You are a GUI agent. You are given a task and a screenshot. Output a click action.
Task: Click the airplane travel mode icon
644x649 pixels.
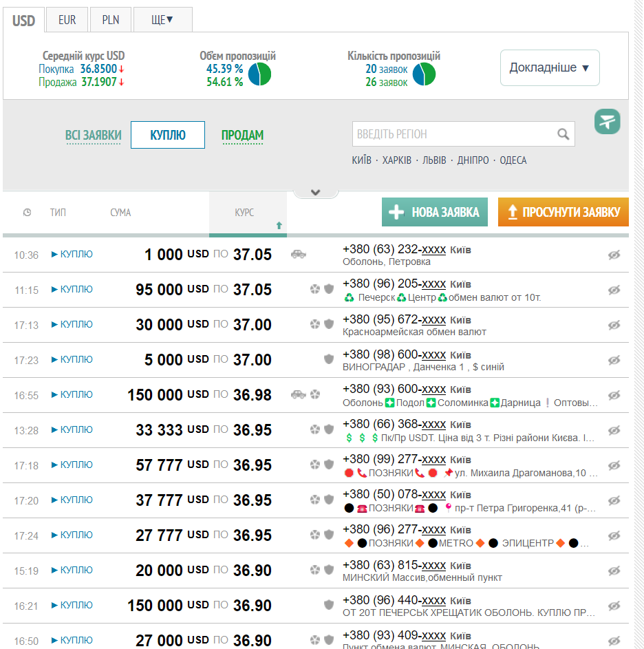[607, 122]
